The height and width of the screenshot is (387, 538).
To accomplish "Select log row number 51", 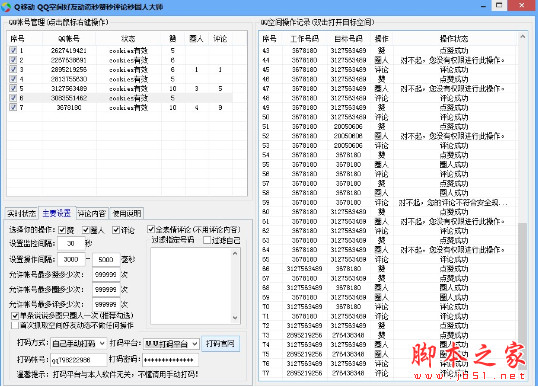I will tap(388, 126).
